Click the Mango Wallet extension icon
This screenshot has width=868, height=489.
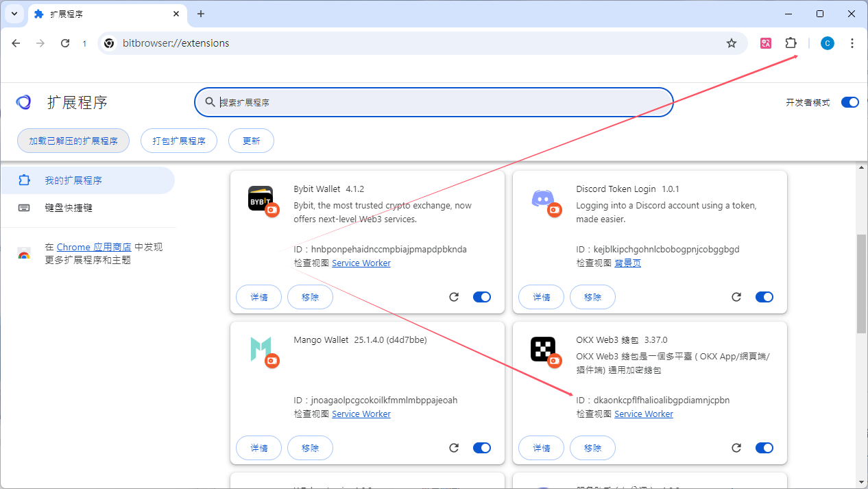[261, 350]
